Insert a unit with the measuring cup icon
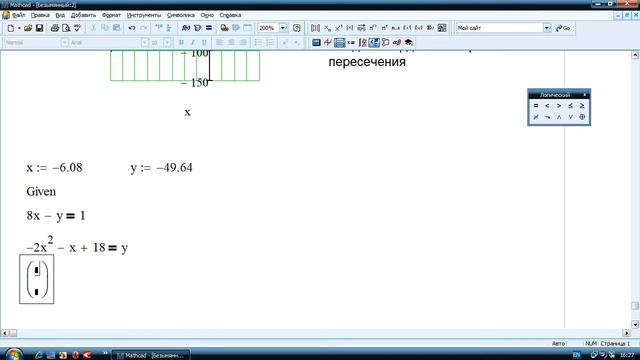Screen dimensions: 640x360 click(x=198, y=28)
